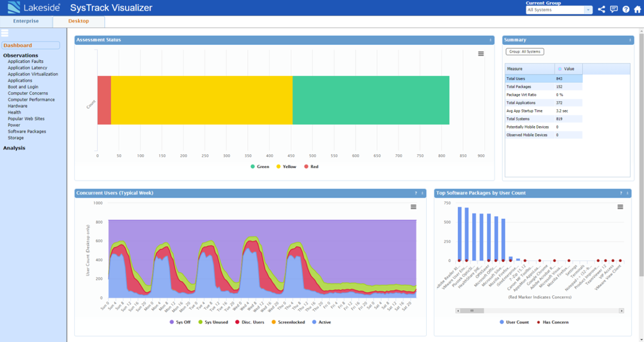Toggle Disc. Users series in legend
Screen dimensions: 644x342
250,322
